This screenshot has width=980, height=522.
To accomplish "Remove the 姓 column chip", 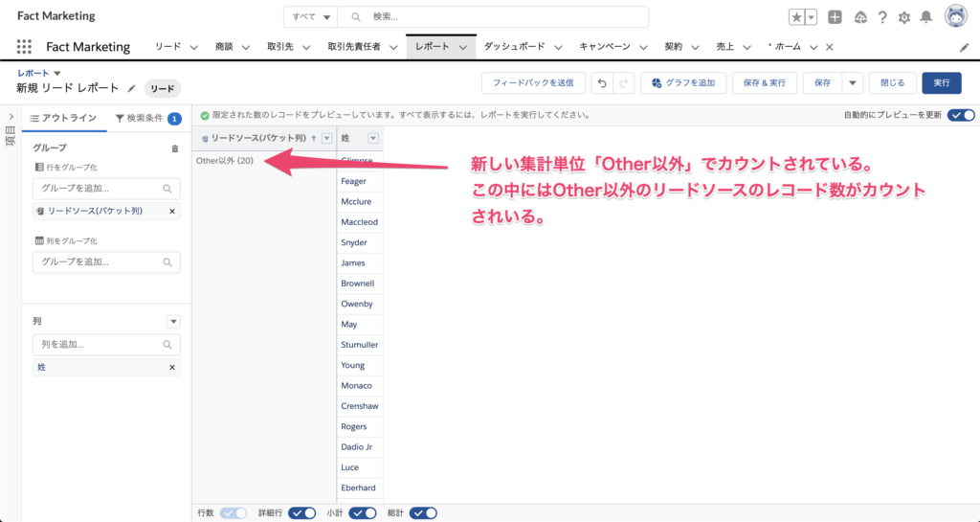I will click(172, 368).
